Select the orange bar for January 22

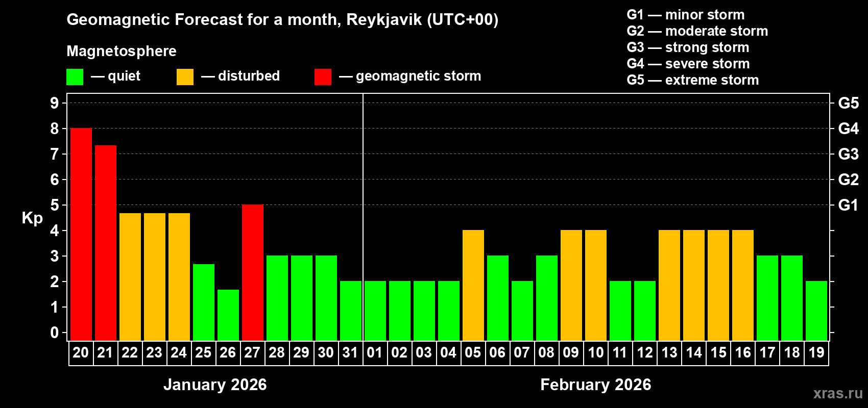[130, 277]
